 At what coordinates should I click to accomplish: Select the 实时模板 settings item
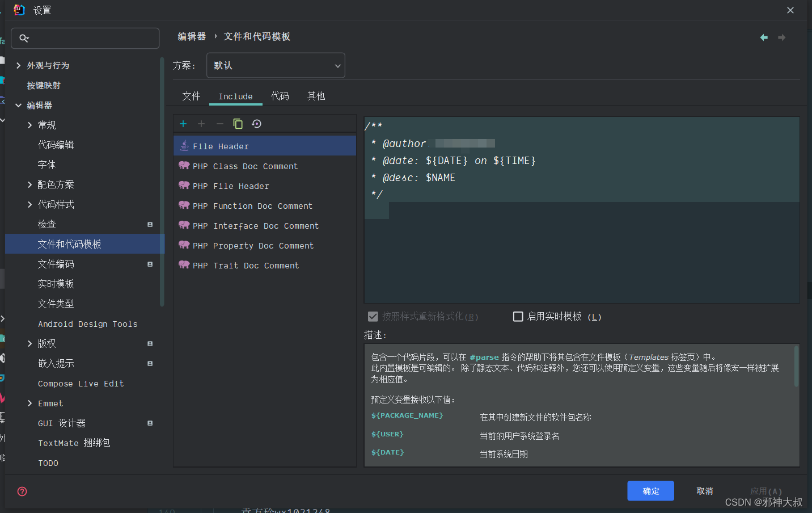56,284
